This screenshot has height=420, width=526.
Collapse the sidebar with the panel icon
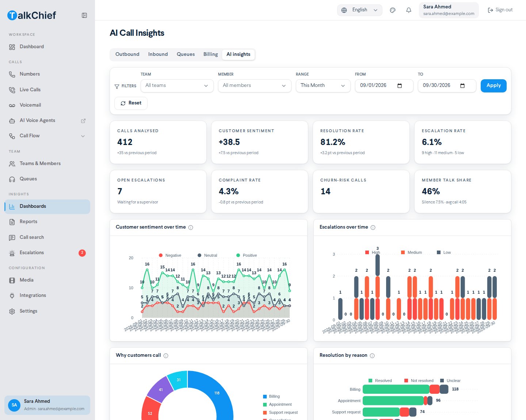click(x=84, y=15)
